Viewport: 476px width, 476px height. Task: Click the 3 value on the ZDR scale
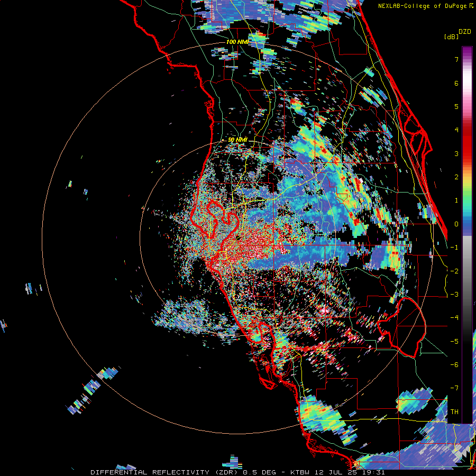pos(456,153)
